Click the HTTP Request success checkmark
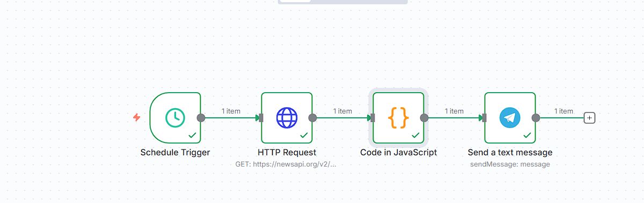Image resolution: width=644 pixels, height=203 pixels. point(304,136)
